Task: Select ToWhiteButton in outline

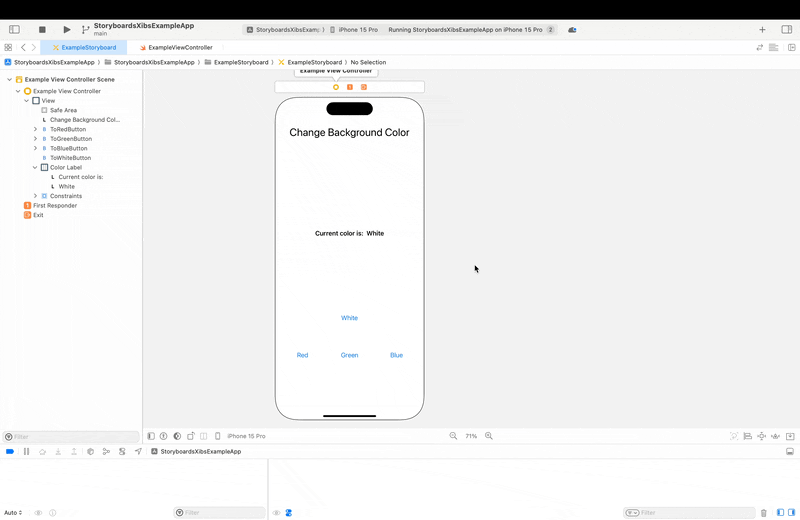Action: click(66, 158)
